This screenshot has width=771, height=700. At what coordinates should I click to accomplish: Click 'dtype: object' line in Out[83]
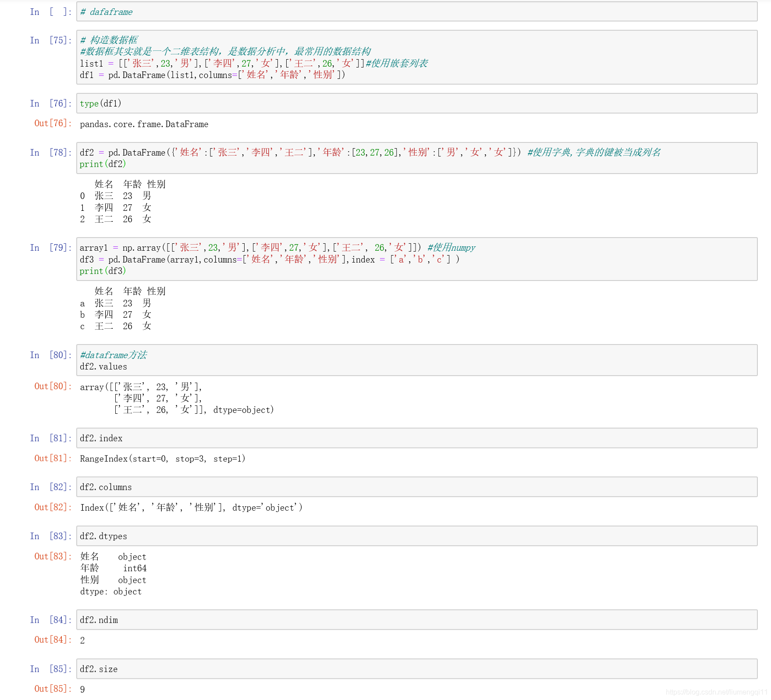[x=111, y=592]
